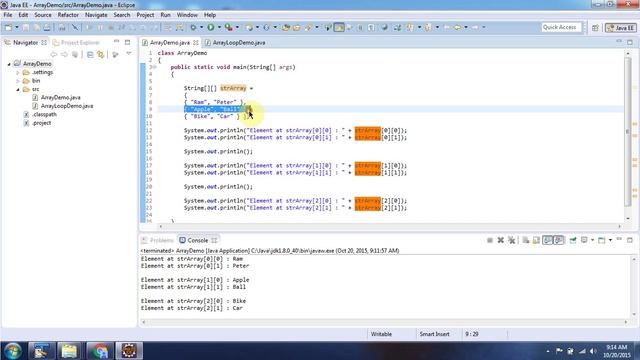Open the File menu
The height and width of the screenshot is (360, 640).
pos(8,15)
